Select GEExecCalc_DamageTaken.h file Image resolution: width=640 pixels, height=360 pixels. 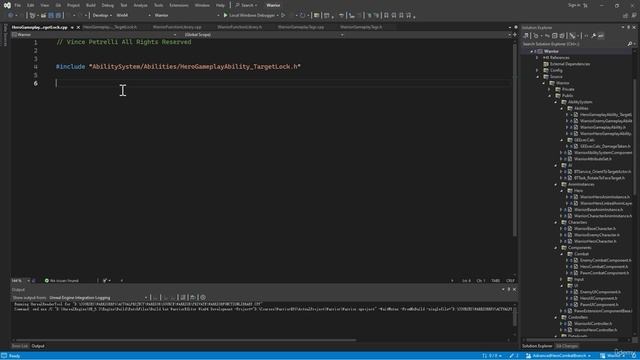coord(605,146)
